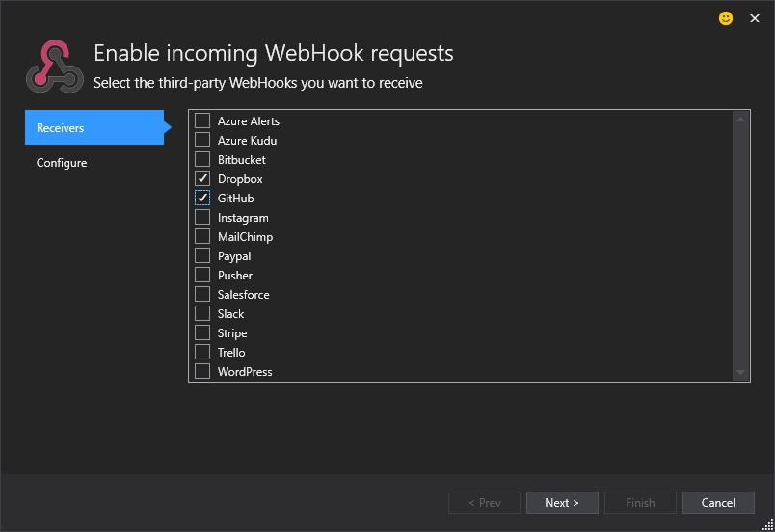The width and height of the screenshot is (775, 532).
Task: Switch to the Configure tab
Action: 62,163
